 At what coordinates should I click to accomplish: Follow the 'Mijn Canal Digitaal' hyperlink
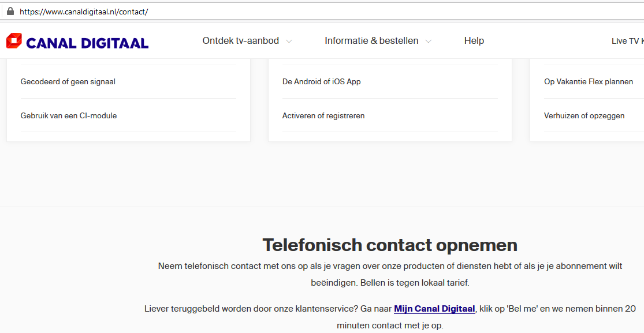434,309
